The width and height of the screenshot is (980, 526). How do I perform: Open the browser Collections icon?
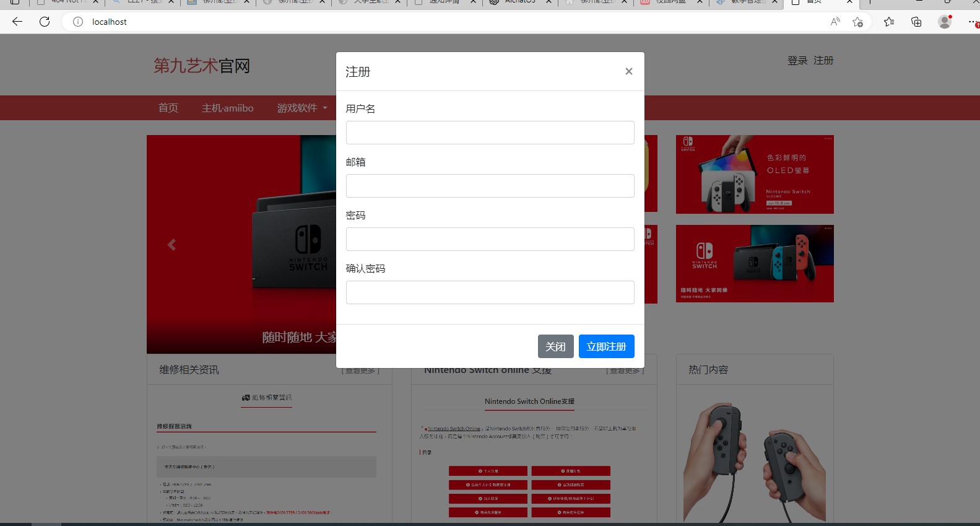click(916, 22)
